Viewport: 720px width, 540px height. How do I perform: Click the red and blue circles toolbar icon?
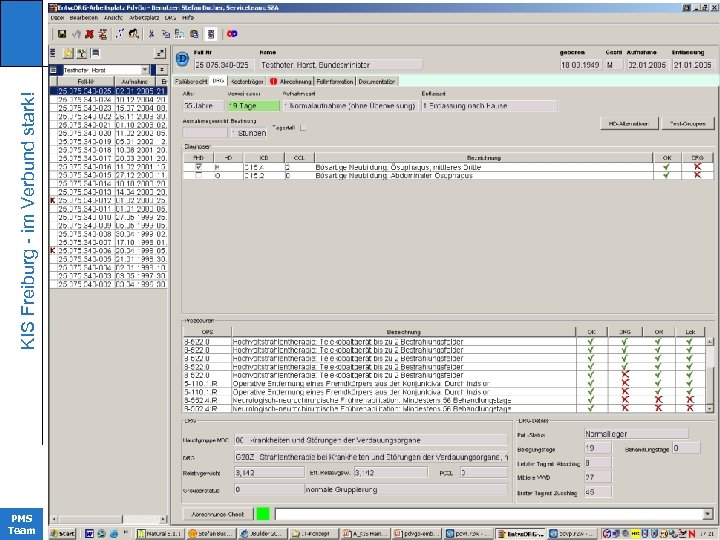(x=233, y=32)
